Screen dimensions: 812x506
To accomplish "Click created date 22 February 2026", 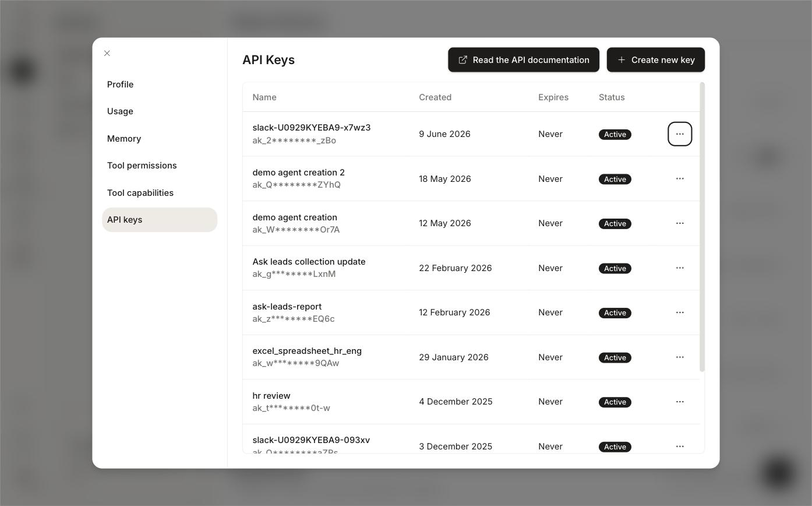I will point(456,268).
